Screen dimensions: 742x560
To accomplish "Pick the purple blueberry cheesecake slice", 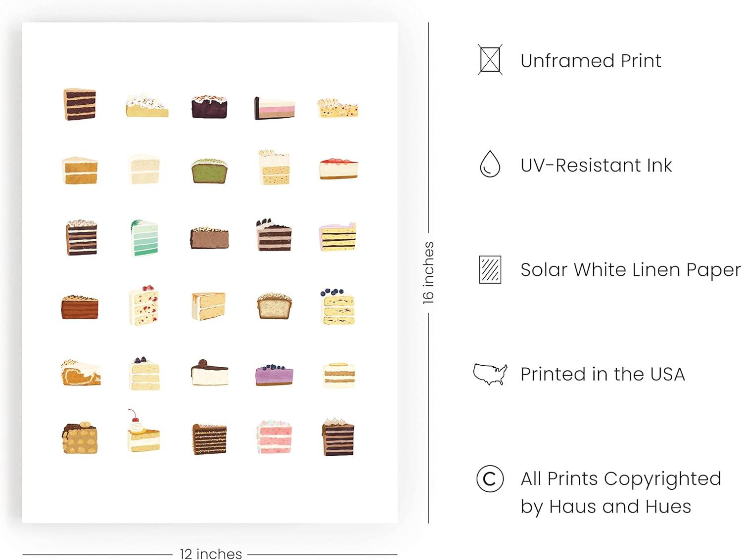I will pos(275,375).
